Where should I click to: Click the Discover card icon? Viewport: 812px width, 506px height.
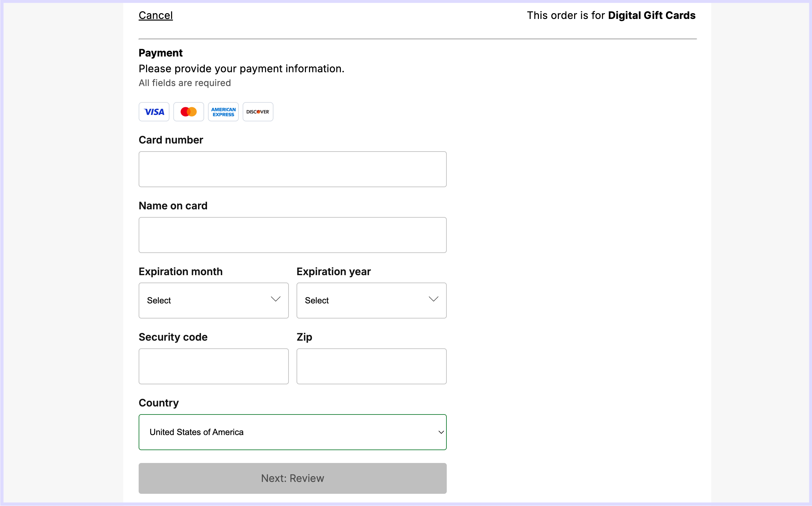257,112
